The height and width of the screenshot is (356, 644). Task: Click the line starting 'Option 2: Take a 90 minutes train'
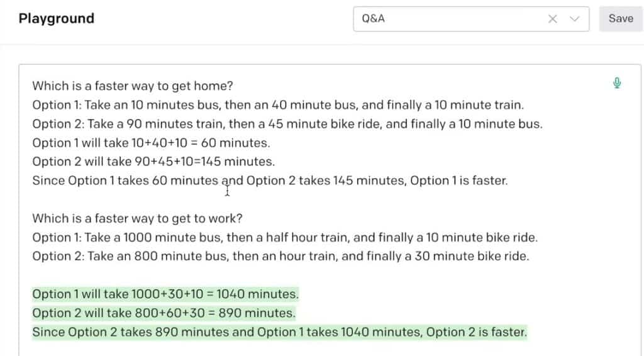tap(287, 124)
